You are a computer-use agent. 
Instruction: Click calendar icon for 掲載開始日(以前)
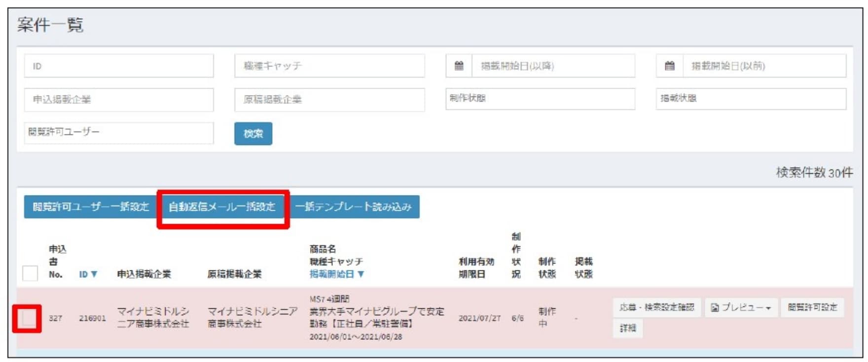point(669,66)
